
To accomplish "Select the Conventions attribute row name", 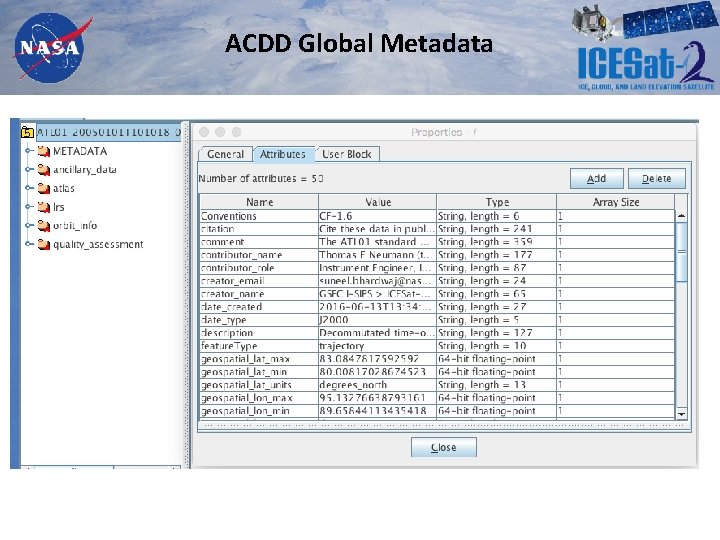I will (259, 216).
